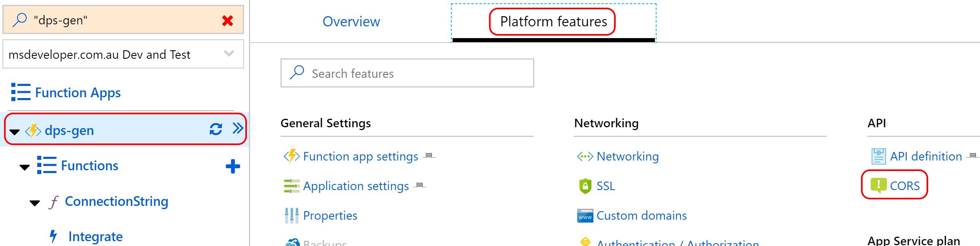Open the Function Apps list
The height and width of the screenshot is (246, 980).
(78, 93)
